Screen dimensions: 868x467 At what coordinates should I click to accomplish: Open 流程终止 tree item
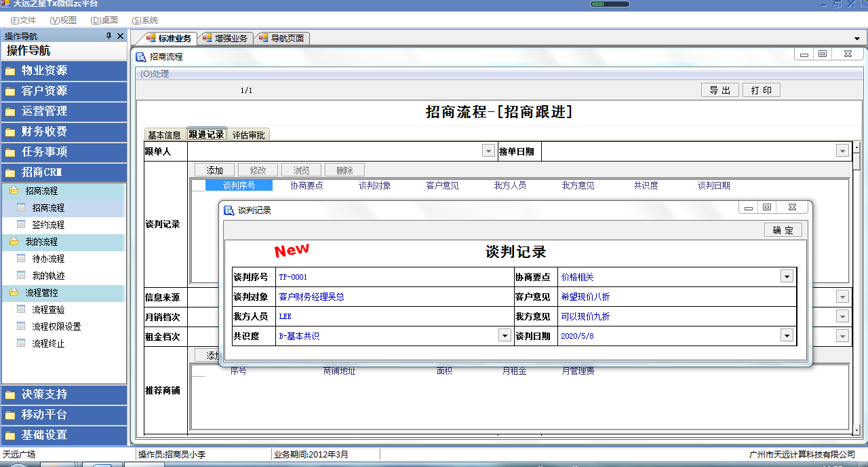click(x=48, y=343)
